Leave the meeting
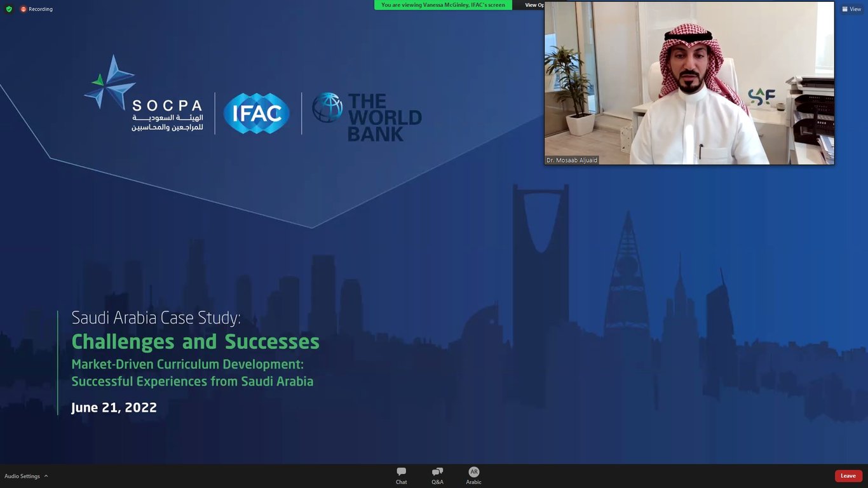The height and width of the screenshot is (488, 868). coord(848,476)
